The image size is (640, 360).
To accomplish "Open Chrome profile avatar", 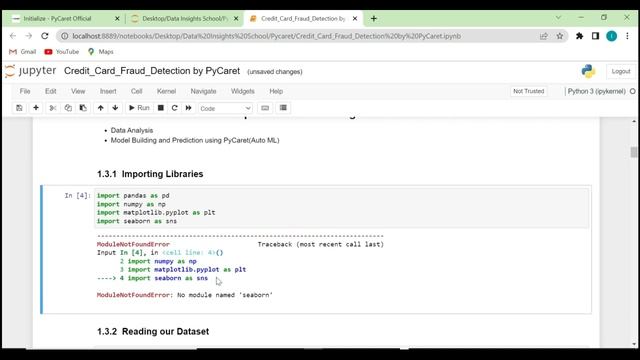I will [x=611, y=36].
